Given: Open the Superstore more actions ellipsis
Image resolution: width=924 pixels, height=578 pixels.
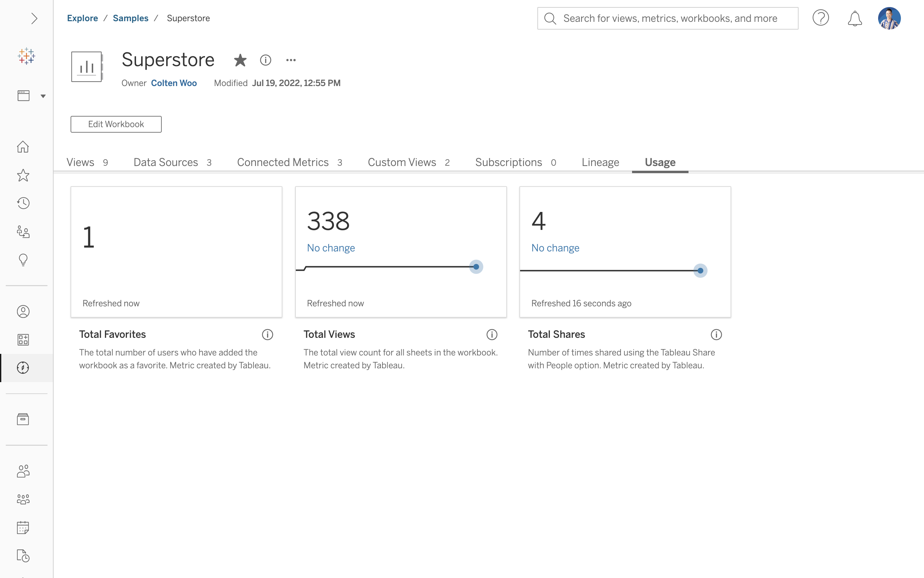Looking at the screenshot, I should tap(291, 60).
